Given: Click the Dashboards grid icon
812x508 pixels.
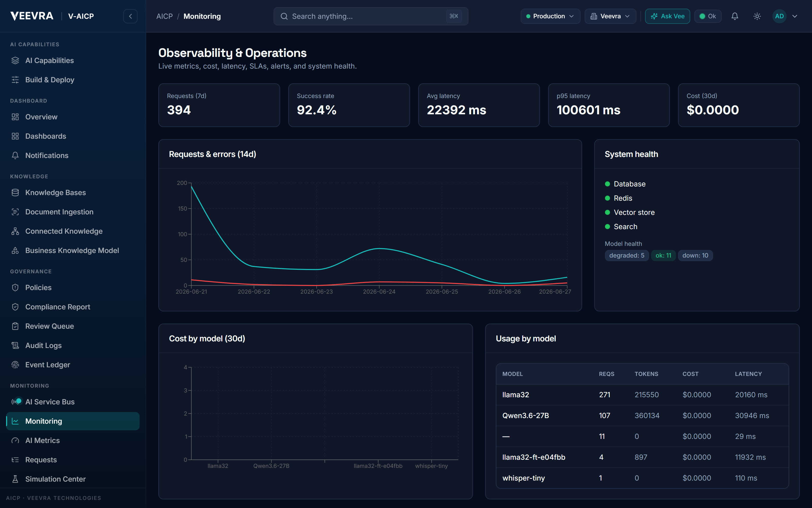Looking at the screenshot, I should (15, 136).
